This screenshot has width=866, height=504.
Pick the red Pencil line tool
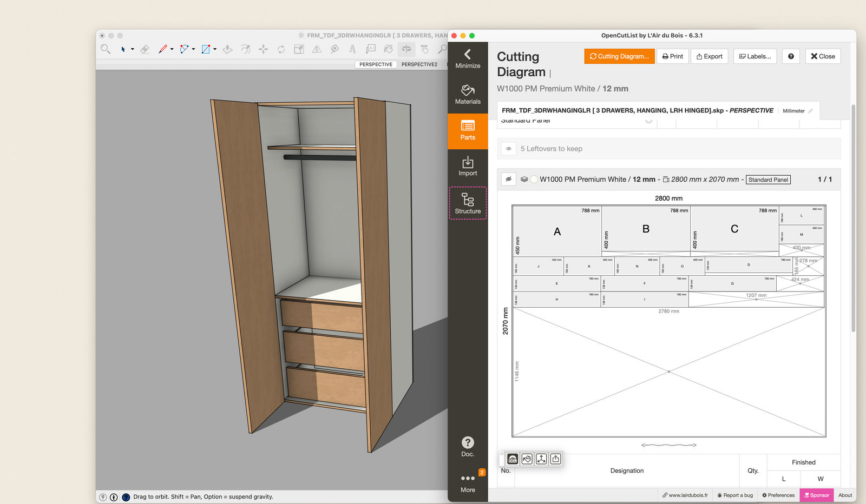(x=162, y=49)
